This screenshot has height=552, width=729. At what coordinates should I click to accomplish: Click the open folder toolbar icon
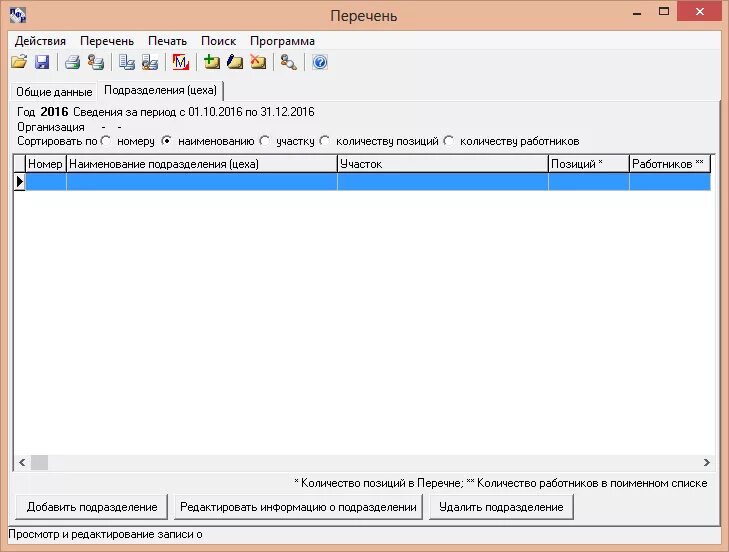point(19,62)
